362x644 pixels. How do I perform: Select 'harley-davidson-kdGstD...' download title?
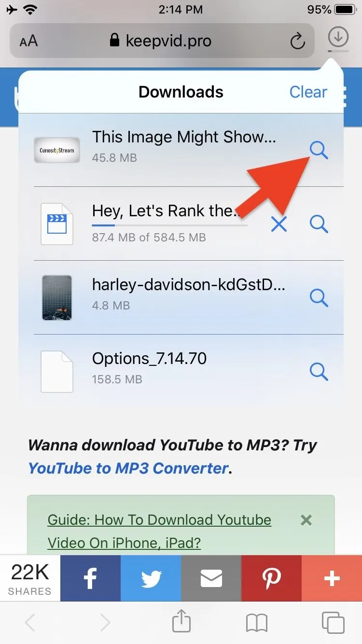[188, 284]
